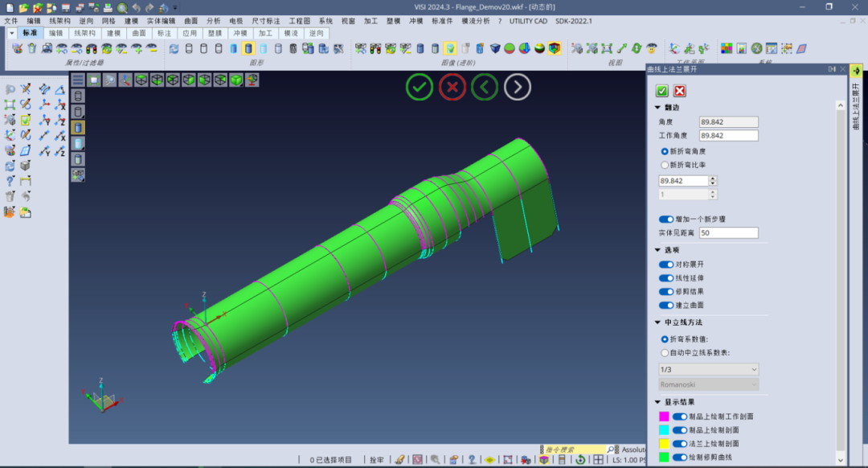This screenshot has width=868, height=468.
Task: Toggle 制品上绘制剖面 display switch
Action: click(x=680, y=430)
